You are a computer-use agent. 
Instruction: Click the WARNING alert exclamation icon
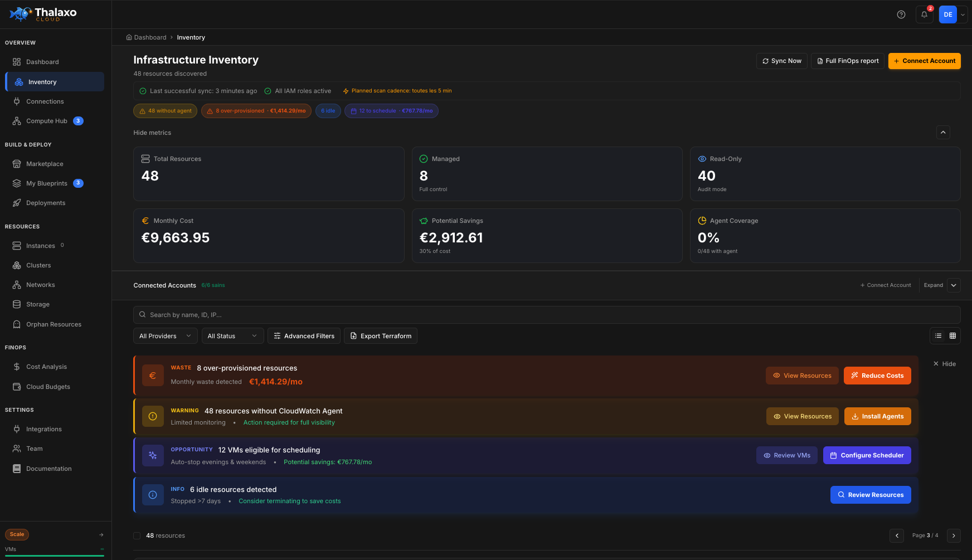tap(153, 416)
